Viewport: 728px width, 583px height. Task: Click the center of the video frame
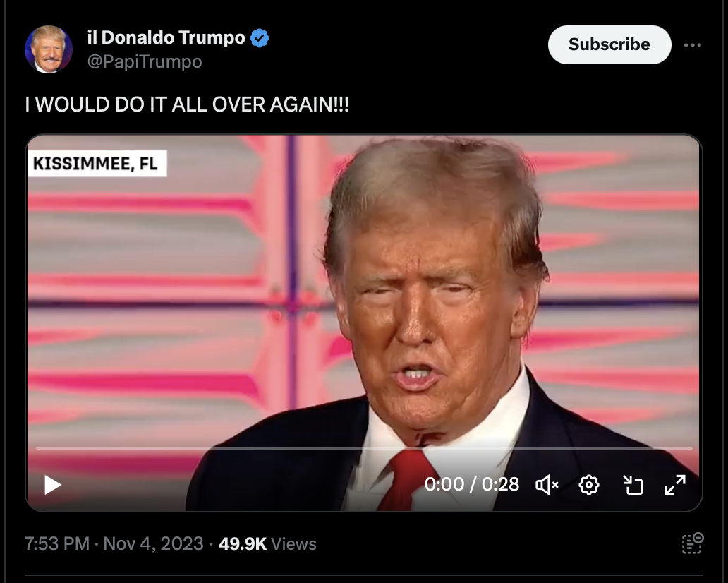pyautogui.click(x=363, y=323)
